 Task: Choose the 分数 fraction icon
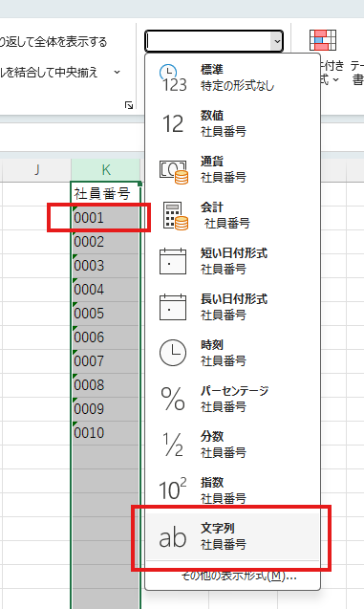click(173, 445)
